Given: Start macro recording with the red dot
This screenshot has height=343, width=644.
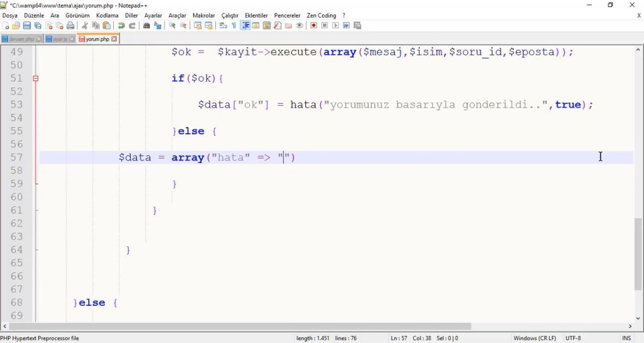Looking at the screenshot, I should point(313,25).
